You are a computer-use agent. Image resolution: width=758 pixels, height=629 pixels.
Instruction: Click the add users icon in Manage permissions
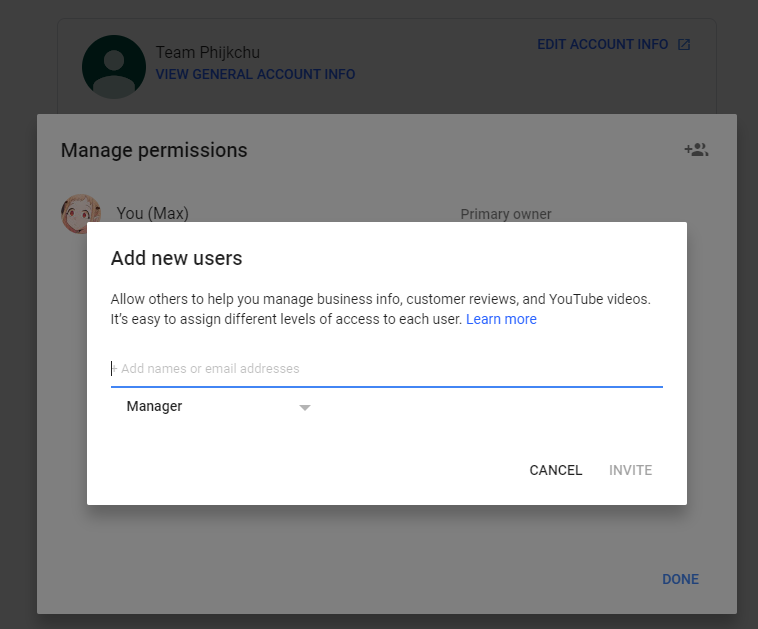coord(696,150)
